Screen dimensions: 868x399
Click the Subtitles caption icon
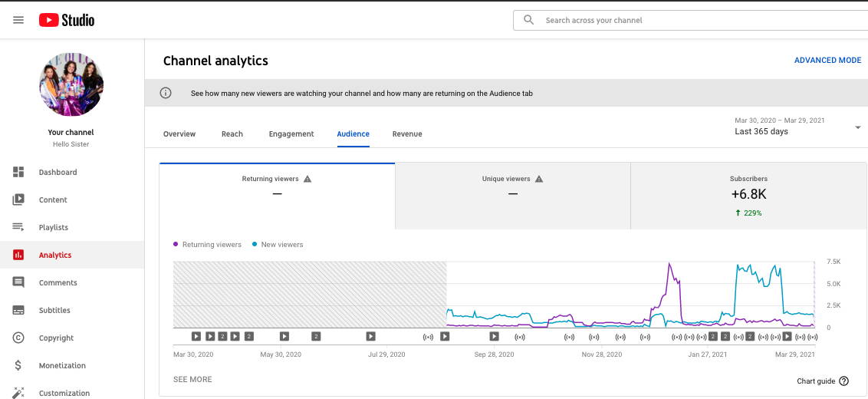coord(18,310)
